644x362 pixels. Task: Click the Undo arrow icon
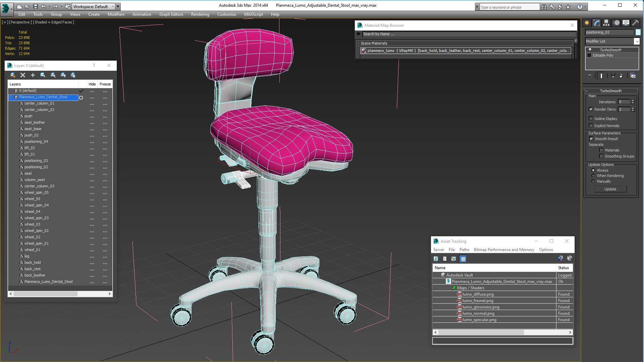click(x=43, y=6)
